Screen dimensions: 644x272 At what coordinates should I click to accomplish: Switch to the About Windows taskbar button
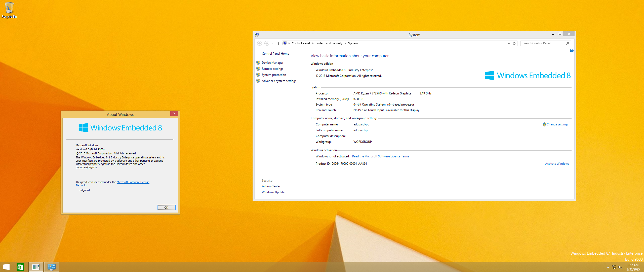[x=36, y=267]
